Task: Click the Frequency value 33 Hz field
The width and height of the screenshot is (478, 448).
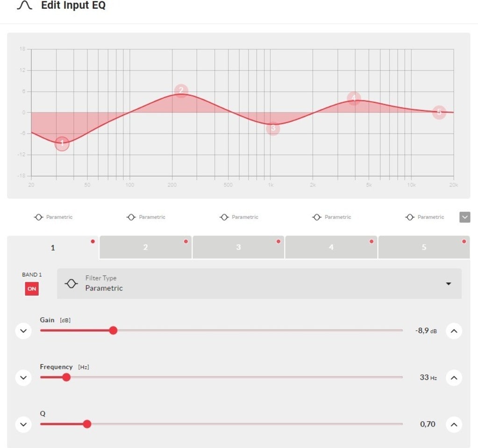Action: pos(428,377)
